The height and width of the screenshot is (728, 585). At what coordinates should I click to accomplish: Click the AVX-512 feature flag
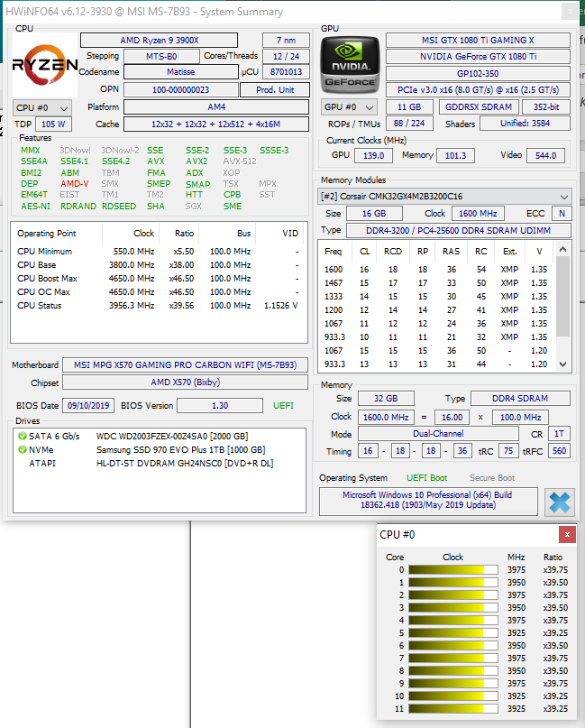240,161
